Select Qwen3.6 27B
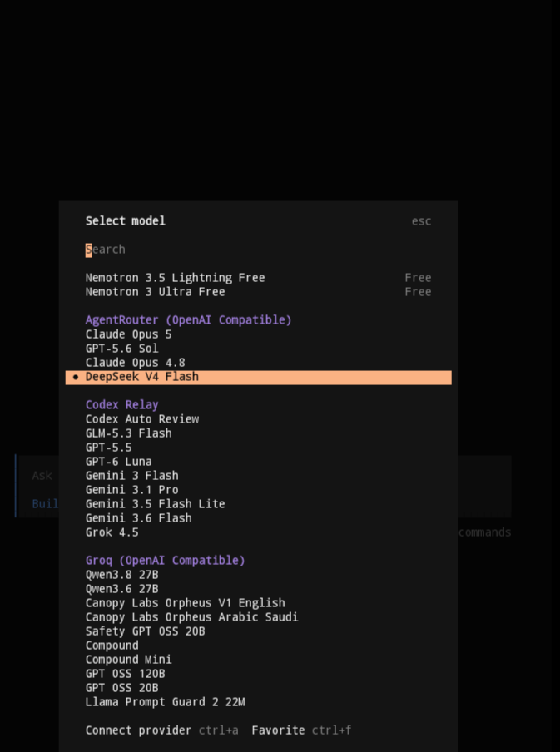This screenshot has width=560, height=752. pyautogui.click(x=258, y=589)
